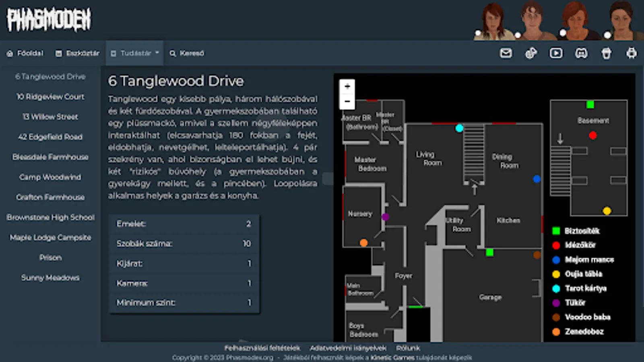644x362 pixels.
Task: Click the green Biztosíték legend swatch
Action: pyautogui.click(x=556, y=230)
